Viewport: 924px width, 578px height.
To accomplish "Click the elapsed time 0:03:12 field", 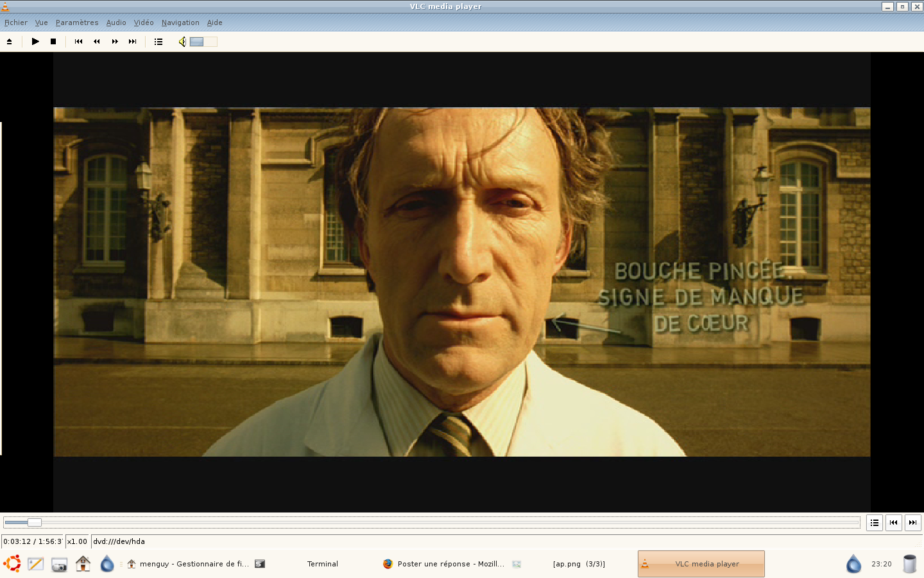I will pos(33,541).
